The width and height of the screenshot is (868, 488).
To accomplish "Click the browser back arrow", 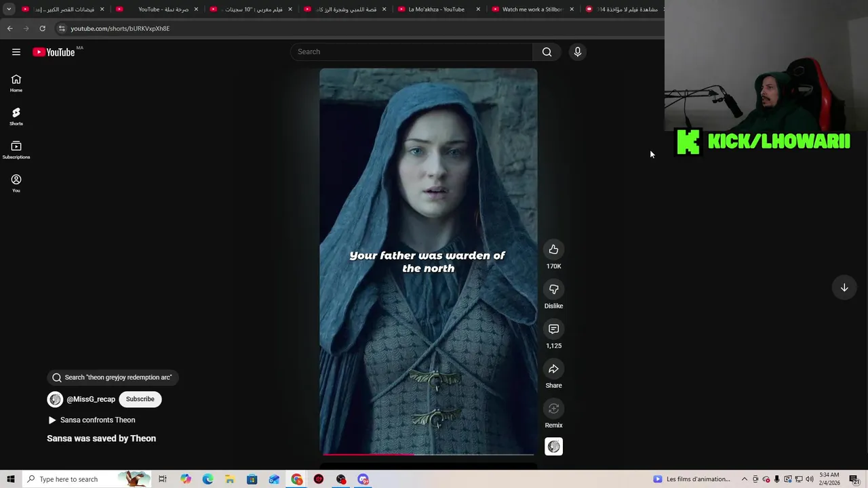I will tap(9, 28).
